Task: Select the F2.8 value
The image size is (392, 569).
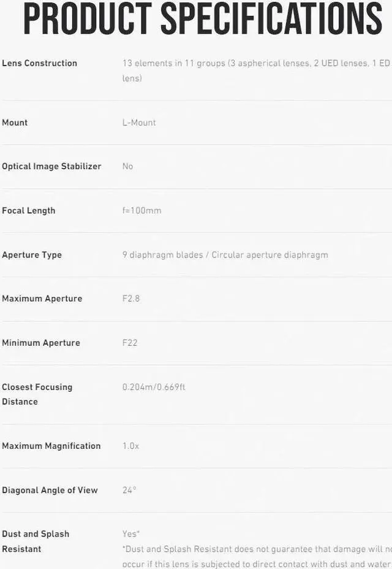Action: coord(131,299)
